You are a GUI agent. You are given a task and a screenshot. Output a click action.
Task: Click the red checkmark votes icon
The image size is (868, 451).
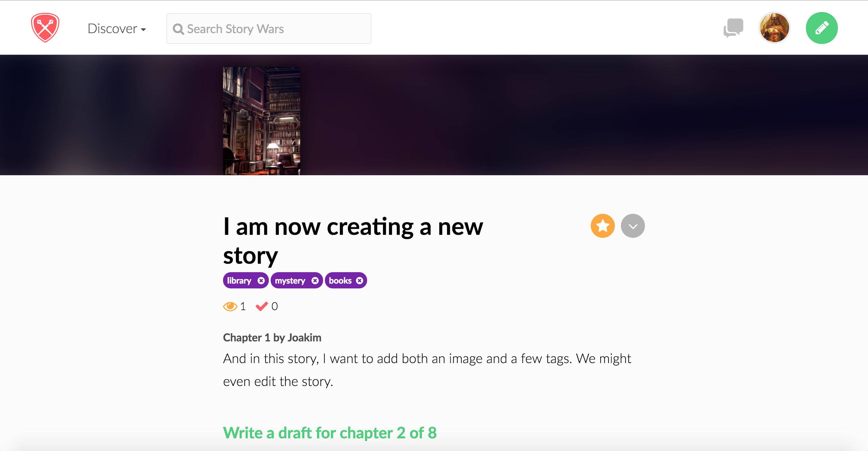click(x=262, y=306)
